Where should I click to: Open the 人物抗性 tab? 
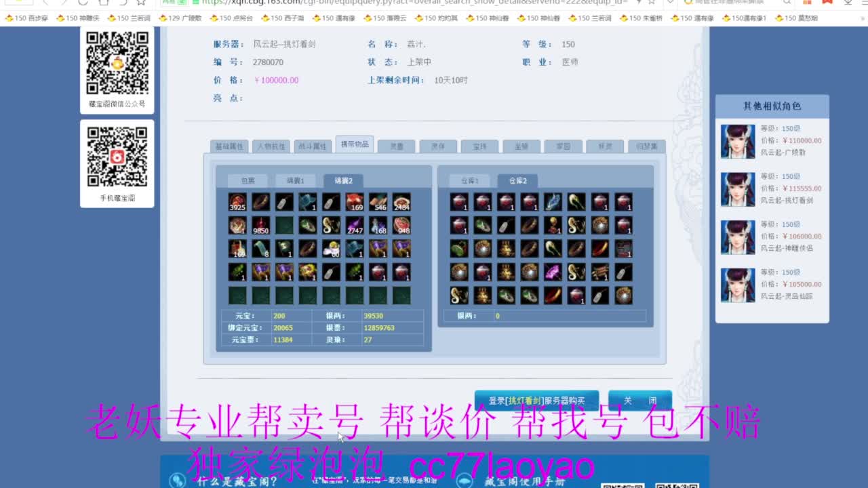point(271,146)
